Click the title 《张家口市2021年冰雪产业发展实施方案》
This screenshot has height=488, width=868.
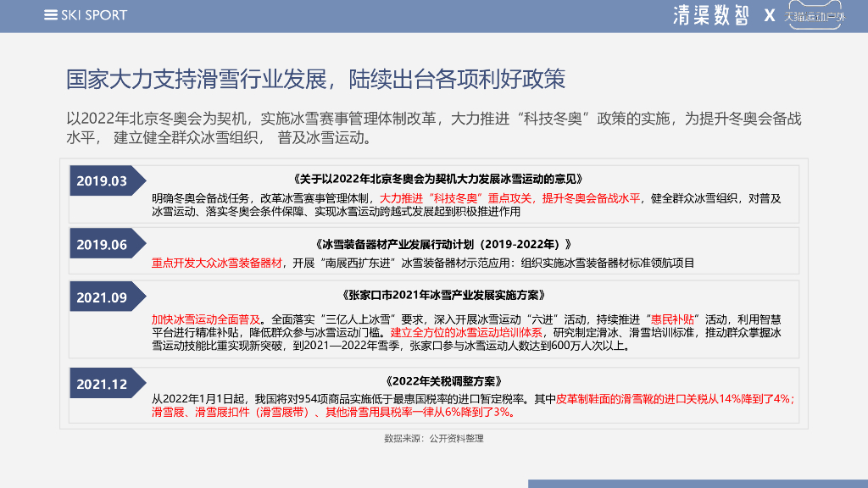click(x=442, y=295)
